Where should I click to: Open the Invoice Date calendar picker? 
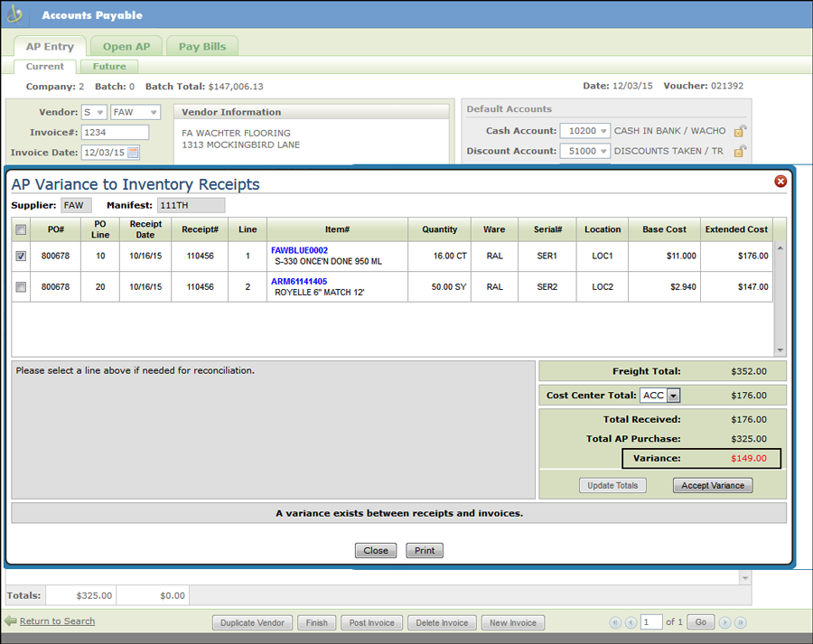[x=134, y=153]
